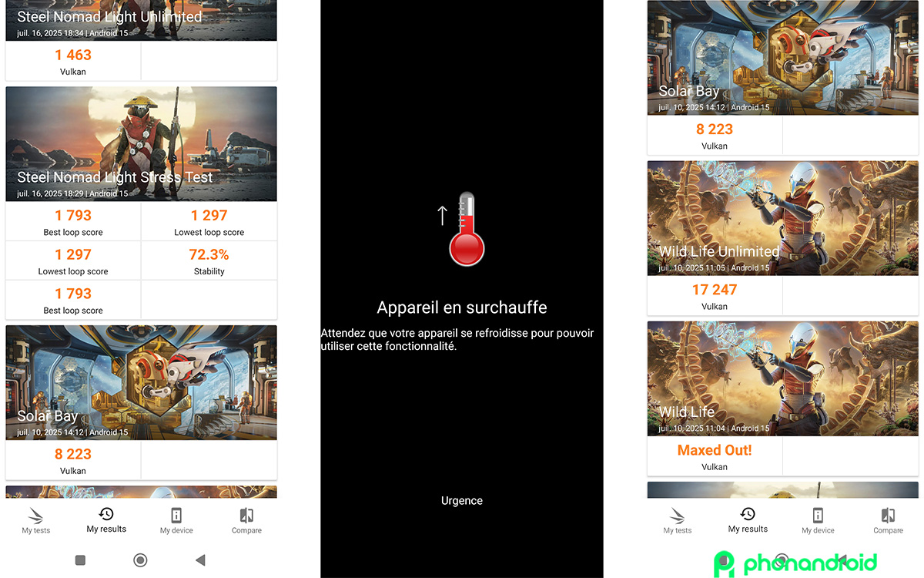Screen dimensions: 924x578
Task: Open My device icon in right screenshot
Action: [x=818, y=516]
